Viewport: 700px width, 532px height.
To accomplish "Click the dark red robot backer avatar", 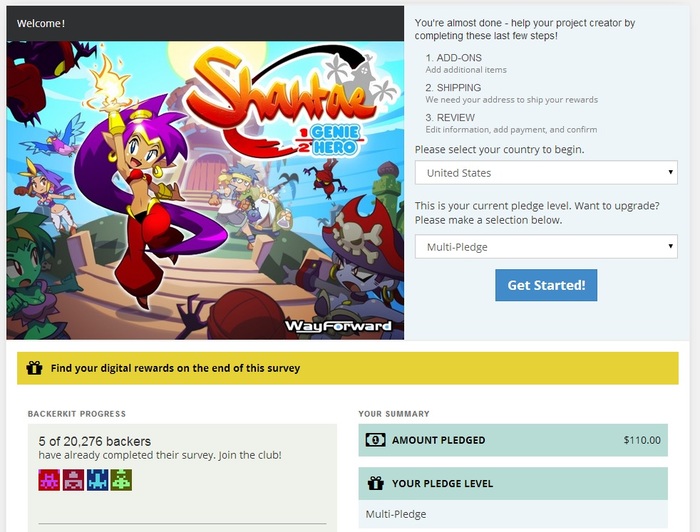I will [73, 480].
